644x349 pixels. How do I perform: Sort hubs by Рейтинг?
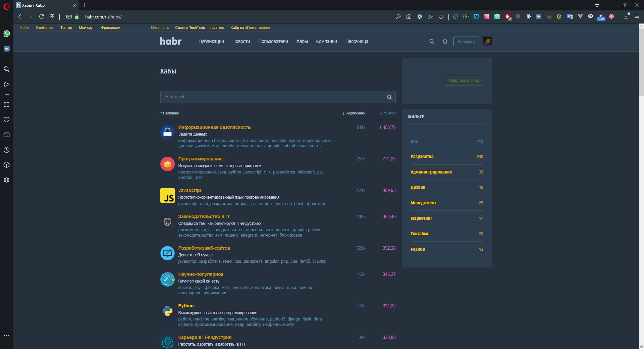click(x=387, y=113)
